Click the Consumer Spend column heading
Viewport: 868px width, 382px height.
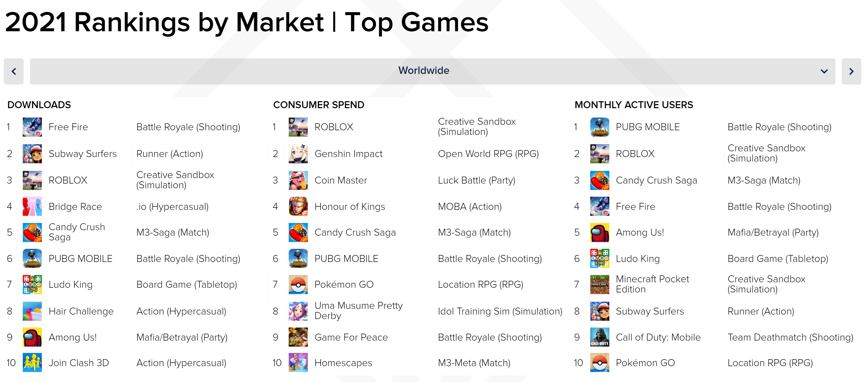[x=318, y=105]
